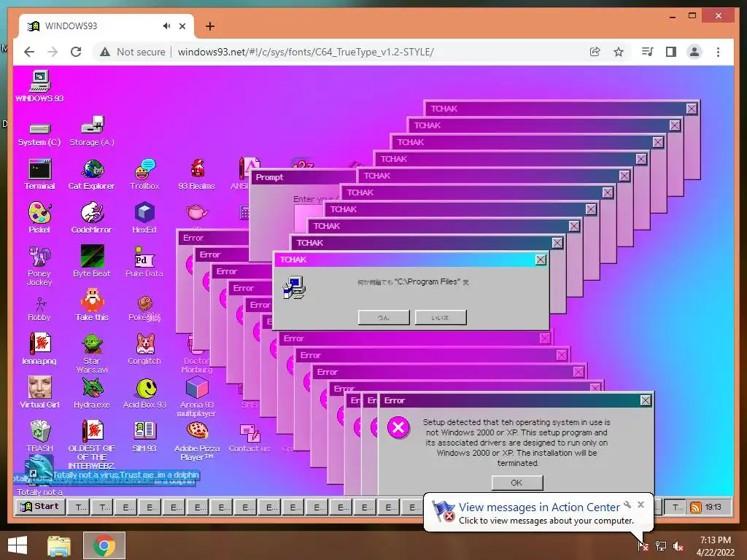Viewport: 747px width, 560px height.
Task: Mute the WINDOWS93 tab audio
Action: (167, 26)
